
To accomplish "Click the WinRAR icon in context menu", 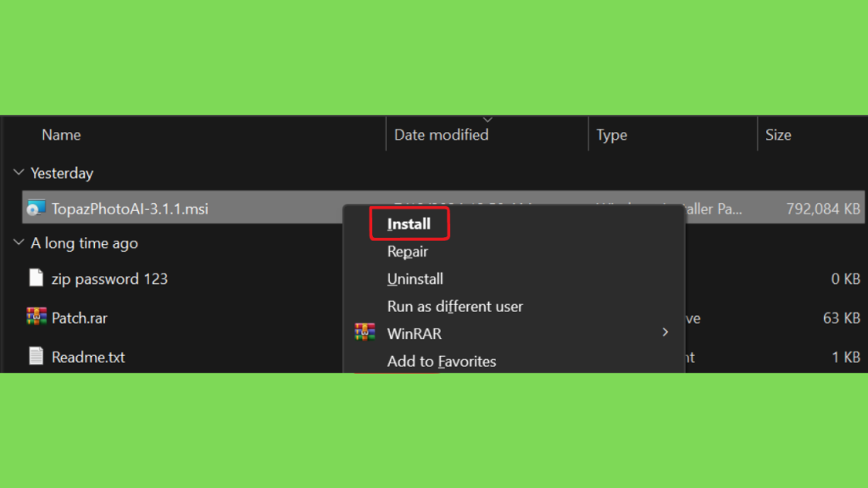I will (364, 333).
